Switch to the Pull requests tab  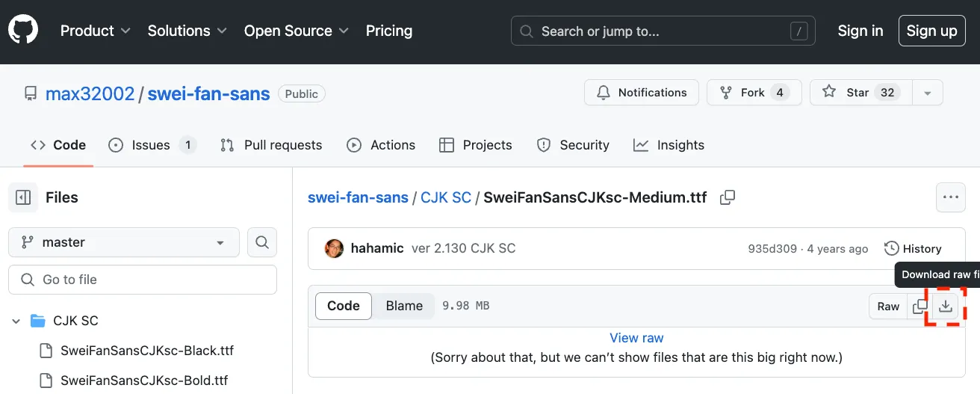271,145
